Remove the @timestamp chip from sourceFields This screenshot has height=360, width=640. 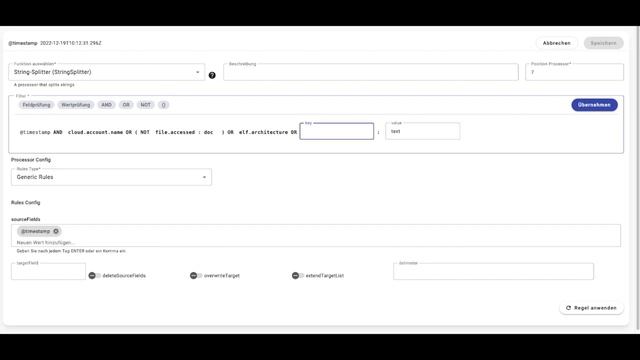click(56, 231)
